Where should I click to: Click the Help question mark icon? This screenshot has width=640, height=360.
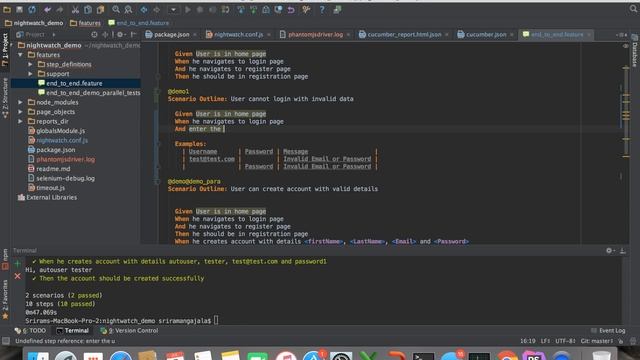click(x=322, y=9)
